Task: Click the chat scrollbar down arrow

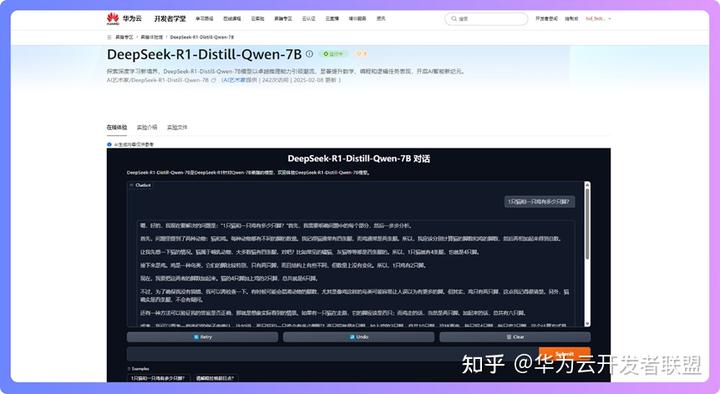Action: pos(587,323)
